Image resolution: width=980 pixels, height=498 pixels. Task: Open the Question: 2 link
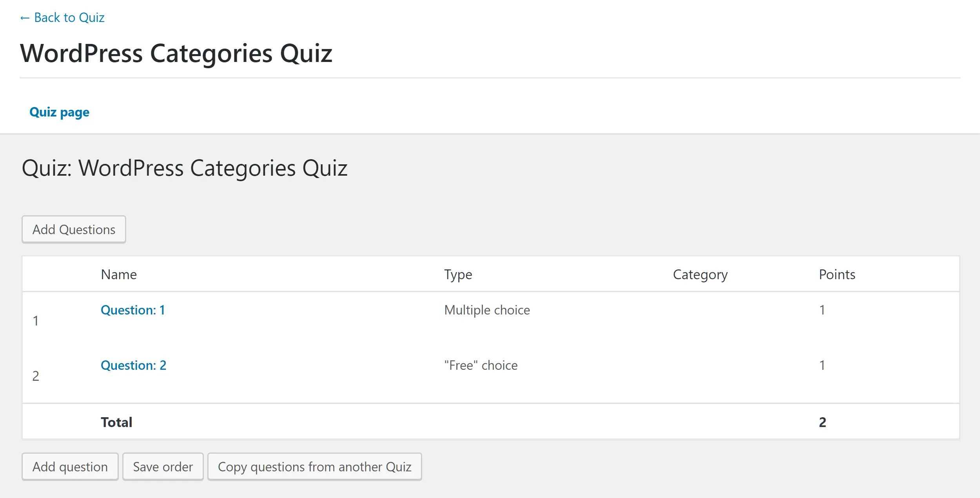click(x=133, y=365)
